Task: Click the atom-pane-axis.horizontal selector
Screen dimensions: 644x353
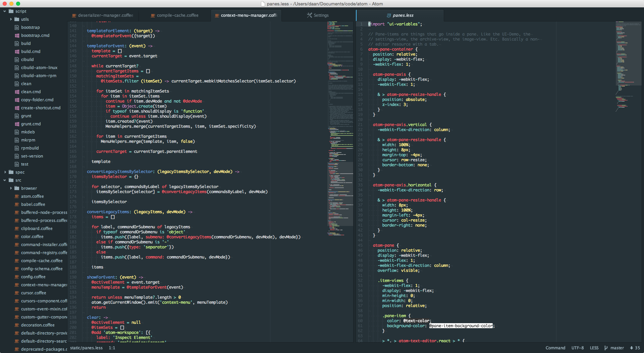Action: pos(402,185)
